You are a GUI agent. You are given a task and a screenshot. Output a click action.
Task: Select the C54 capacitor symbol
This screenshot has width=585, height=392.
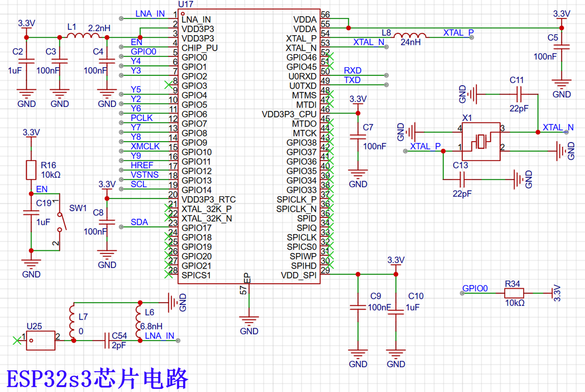click(107, 340)
